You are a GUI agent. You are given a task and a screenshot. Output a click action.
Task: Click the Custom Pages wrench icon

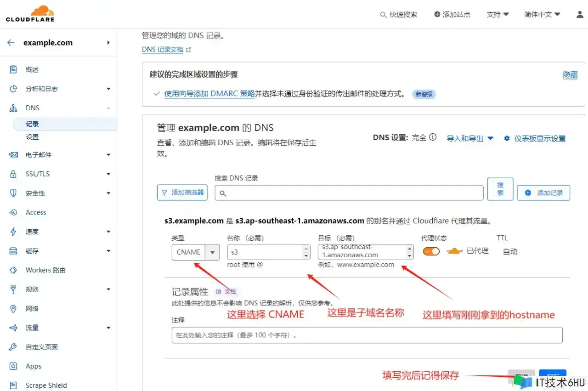click(13, 347)
